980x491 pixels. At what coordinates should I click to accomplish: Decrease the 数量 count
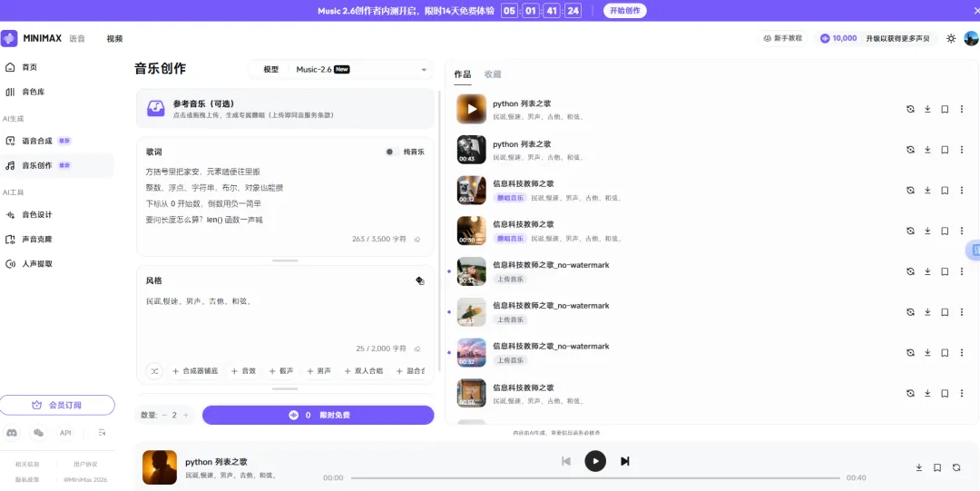click(164, 415)
